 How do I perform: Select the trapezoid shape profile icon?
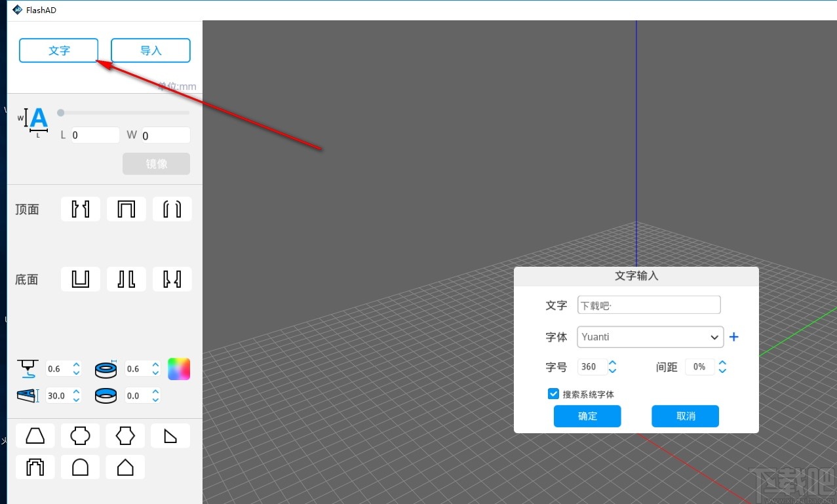tap(35, 435)
